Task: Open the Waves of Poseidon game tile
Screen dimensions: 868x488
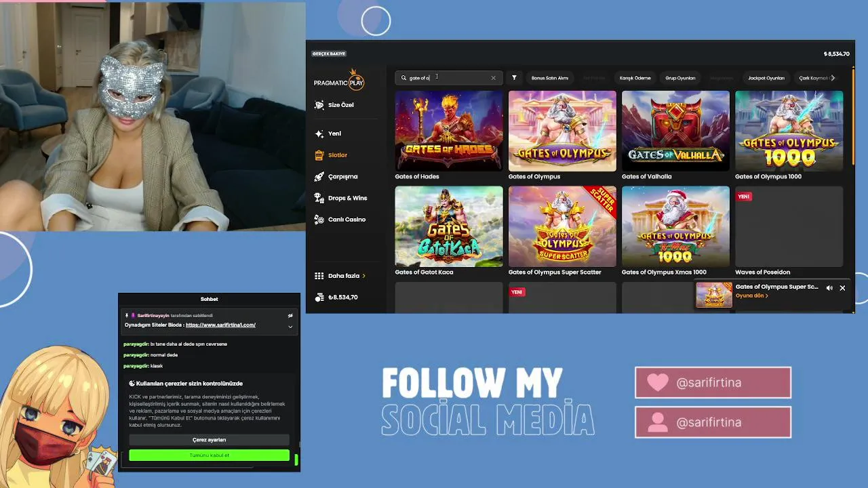Action: coord(789,226)
